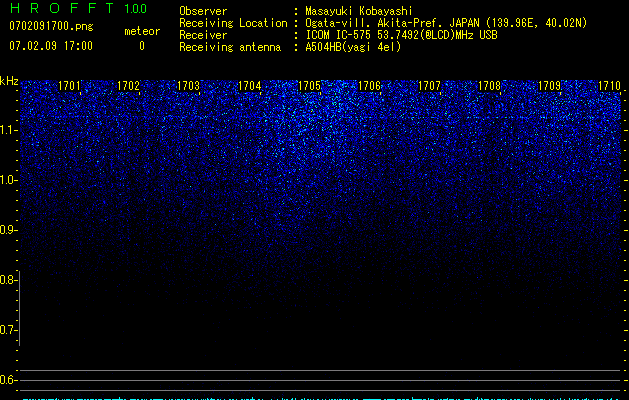Click the 1710 time marker
629x400 pixels.
pos(609,86)
